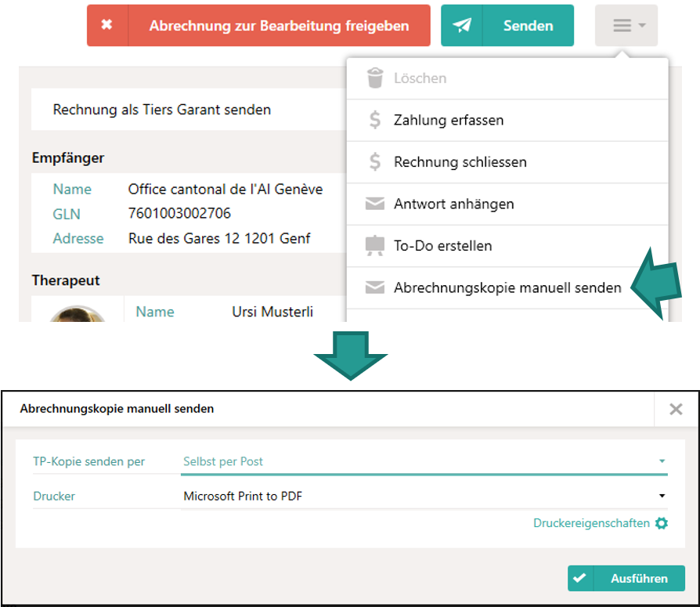This screenshot has height=607, width=700.
Task: Click the envelope icon beside Antwort anhängen
Action: [x=375, y=204]
